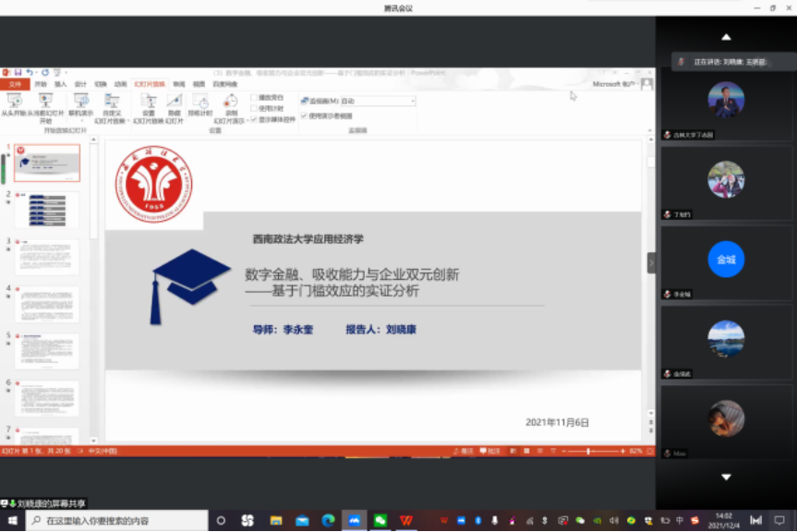Toggle the Play Narrations (播放旁白) checkbox
Viewport: 797px width, 532px height.
tap(254, 97)
